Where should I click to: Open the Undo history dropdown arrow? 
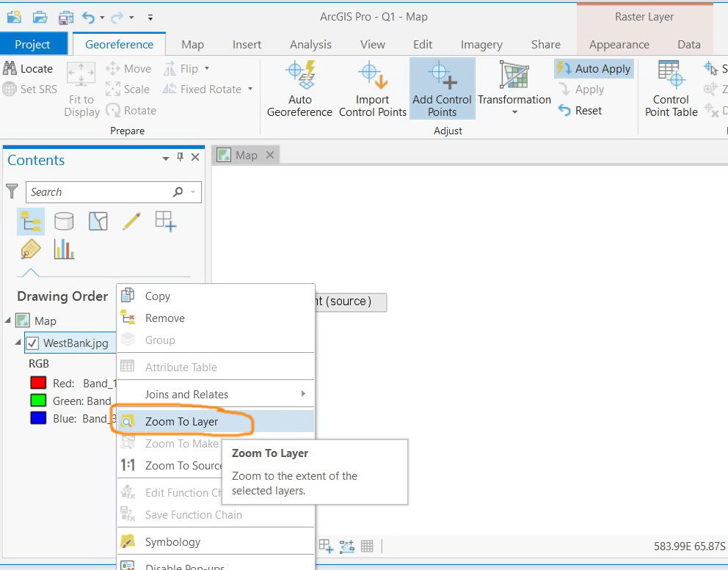(x=102, y=18)
